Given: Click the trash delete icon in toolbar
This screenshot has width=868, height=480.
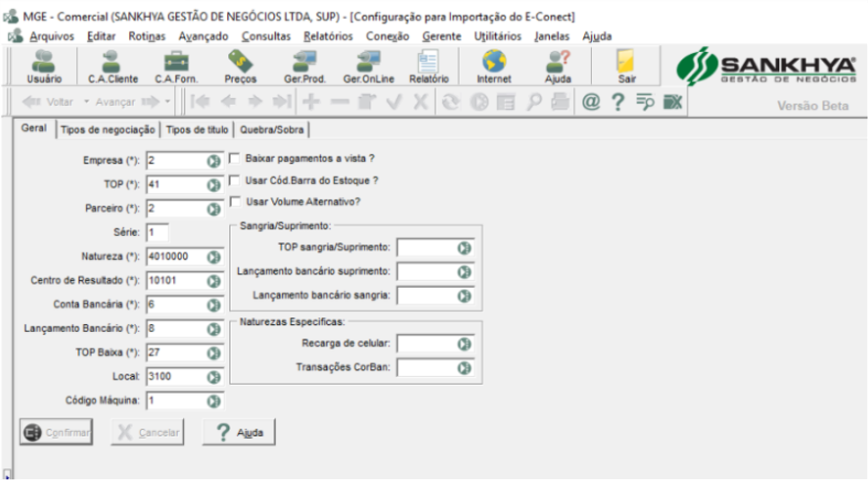Looking at the screenshot, I should coord(366,102).
